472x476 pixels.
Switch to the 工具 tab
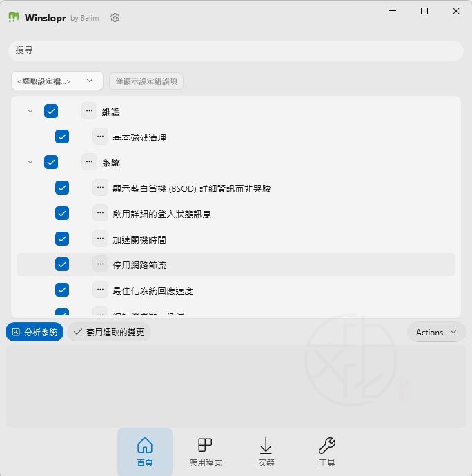(327, 452)
